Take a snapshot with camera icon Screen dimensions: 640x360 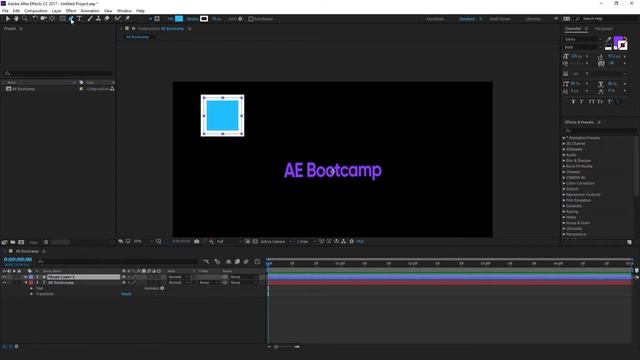(x=196, y=242)
